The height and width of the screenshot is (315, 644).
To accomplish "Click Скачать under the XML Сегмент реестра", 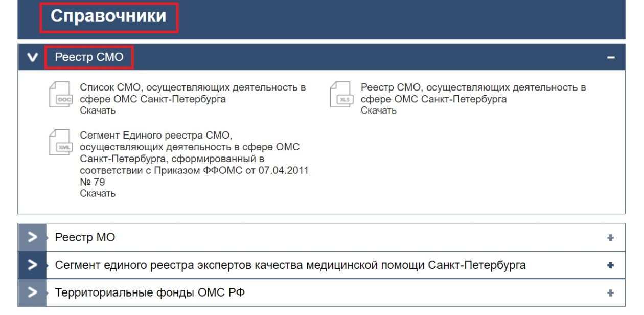I will (98, 193).
